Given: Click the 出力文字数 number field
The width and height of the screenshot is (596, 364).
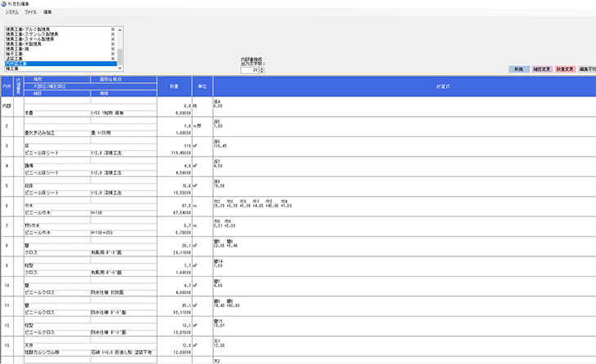Looking at the screenshot, I should 250,70.
